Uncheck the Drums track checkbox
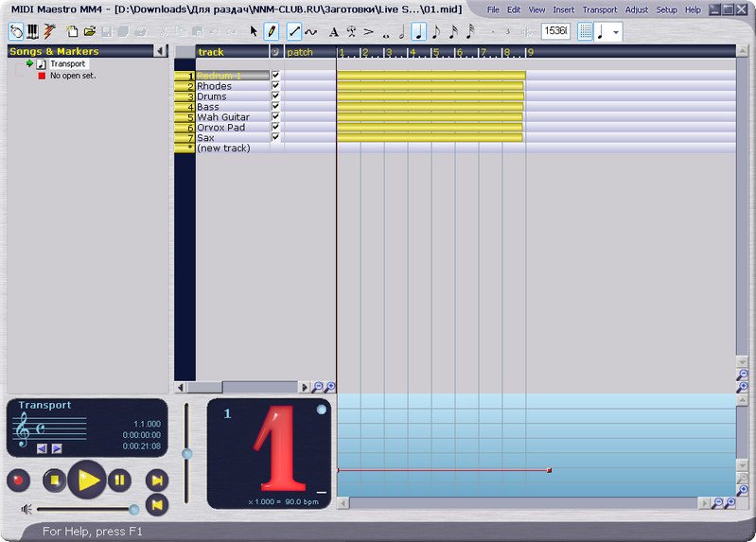Image resolution: width=756 pixels, height=542 pixels. 275,96
